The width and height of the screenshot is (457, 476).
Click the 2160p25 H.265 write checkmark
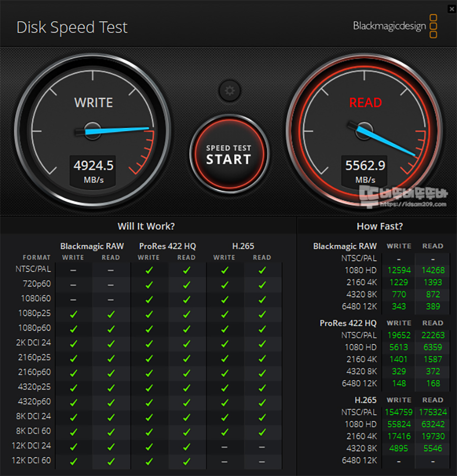tap(224, 358)
